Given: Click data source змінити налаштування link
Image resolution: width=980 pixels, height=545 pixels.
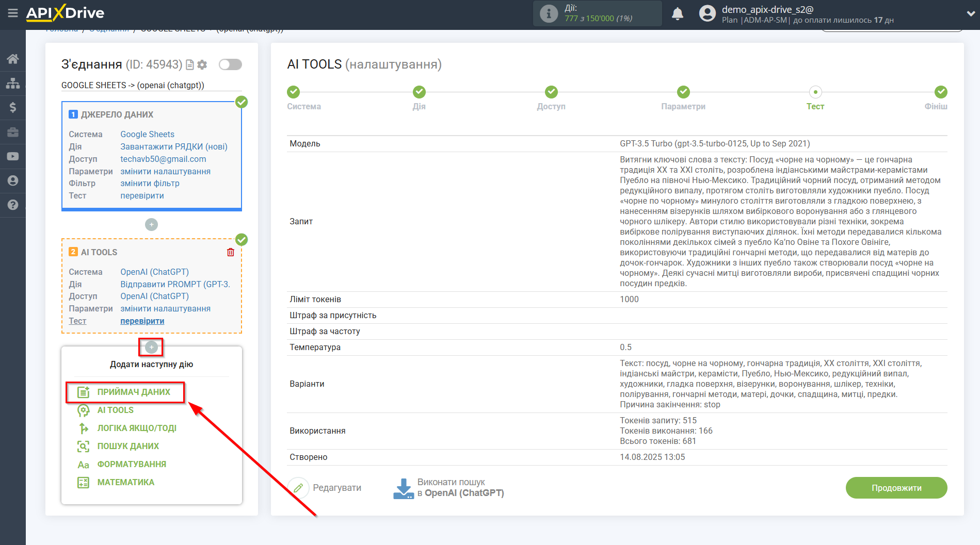Looking at the screenshot, I should pos(165,171).
